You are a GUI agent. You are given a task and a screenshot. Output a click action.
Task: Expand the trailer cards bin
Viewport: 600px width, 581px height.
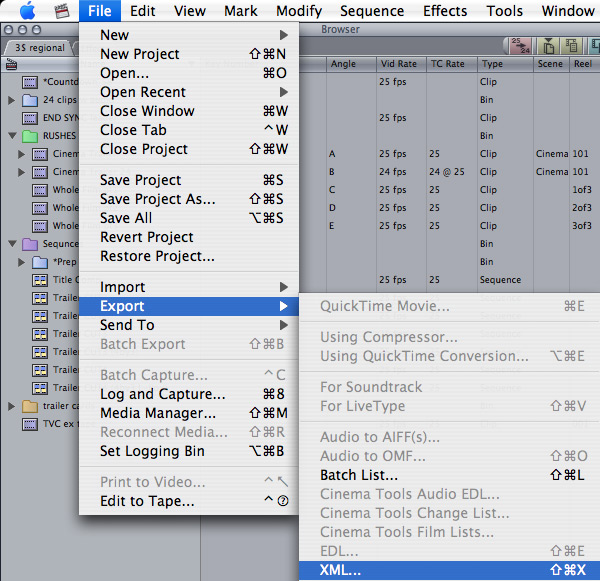(x=12, y=406)
